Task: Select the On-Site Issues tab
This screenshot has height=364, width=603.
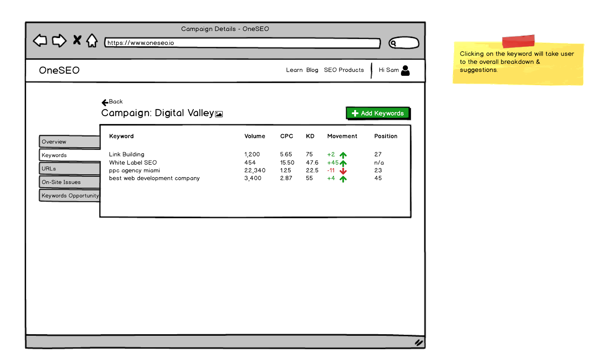Action: [x=70, y=182]
